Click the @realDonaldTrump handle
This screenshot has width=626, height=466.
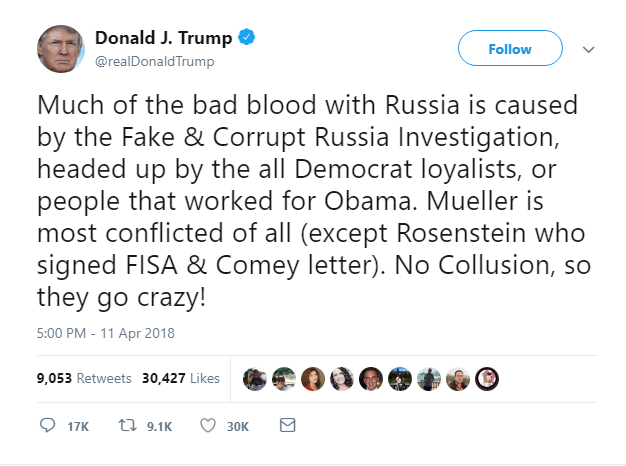155,61
